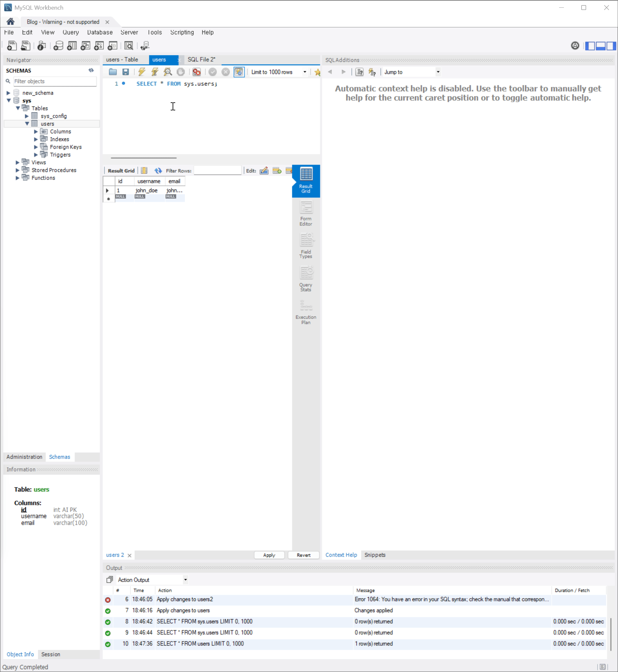Screen dimensions: 618x672
Task: Open the Snippets tab in SQL Additions
Action: pos(375,555)
